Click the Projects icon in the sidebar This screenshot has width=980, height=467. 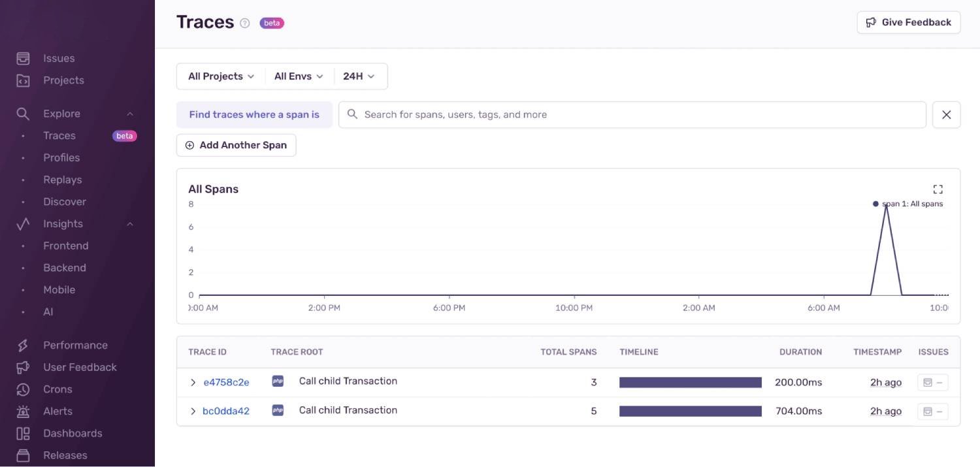click(x=22, y=80)
